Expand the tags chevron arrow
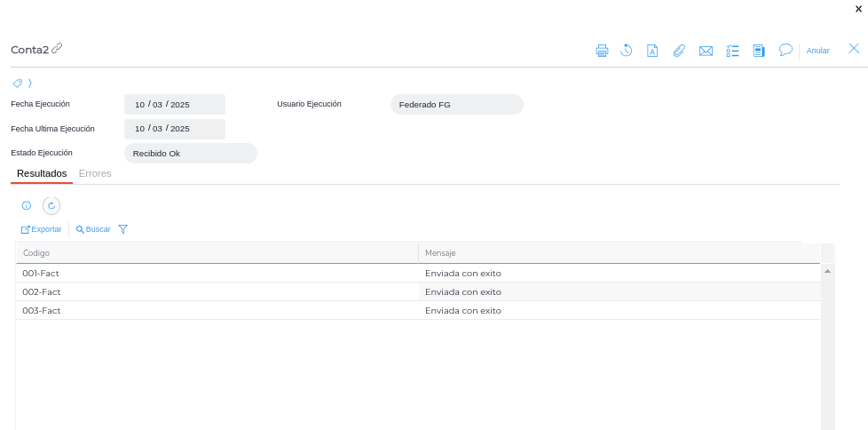868x430 pixels. (30, 83)
